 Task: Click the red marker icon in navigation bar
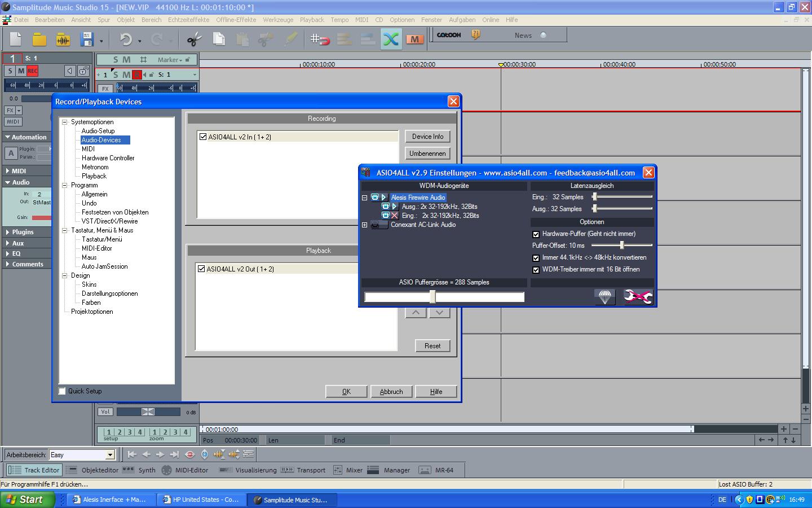click(x=190, y=454)
